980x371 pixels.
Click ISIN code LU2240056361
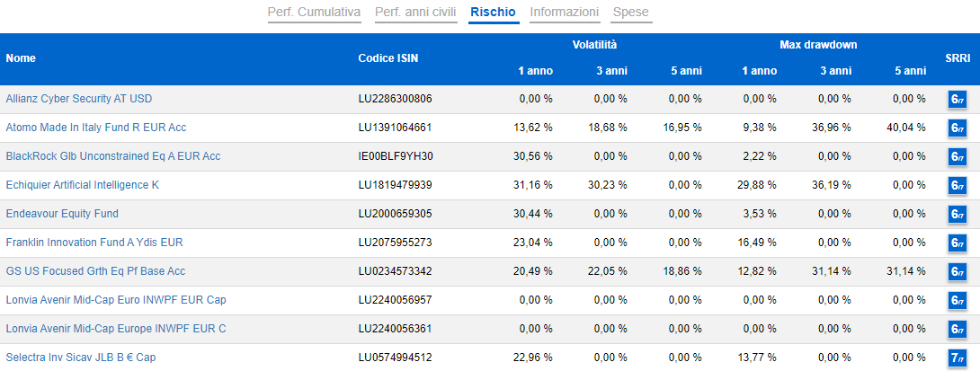[x=395, y=329]
